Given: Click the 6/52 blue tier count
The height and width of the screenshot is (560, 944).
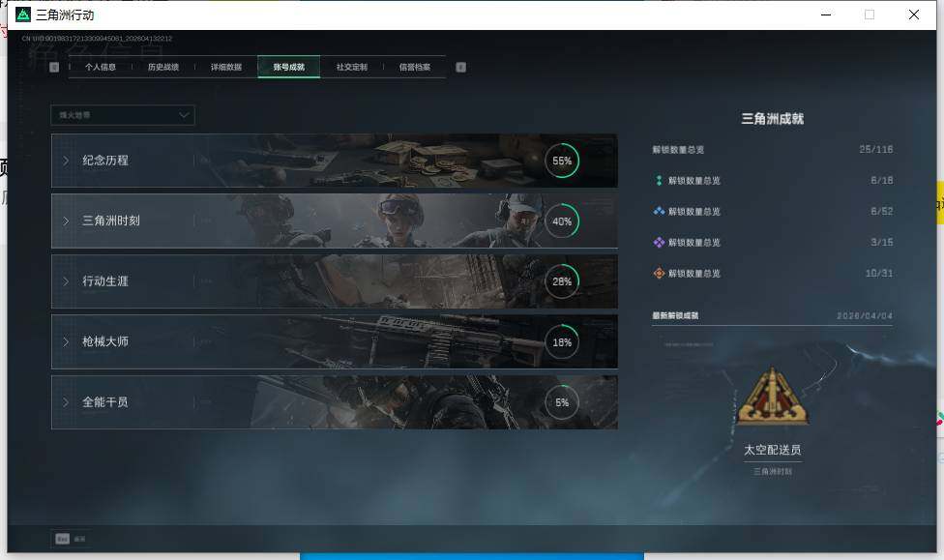Looking at the screenshot, I should click(x=881, y=211).
